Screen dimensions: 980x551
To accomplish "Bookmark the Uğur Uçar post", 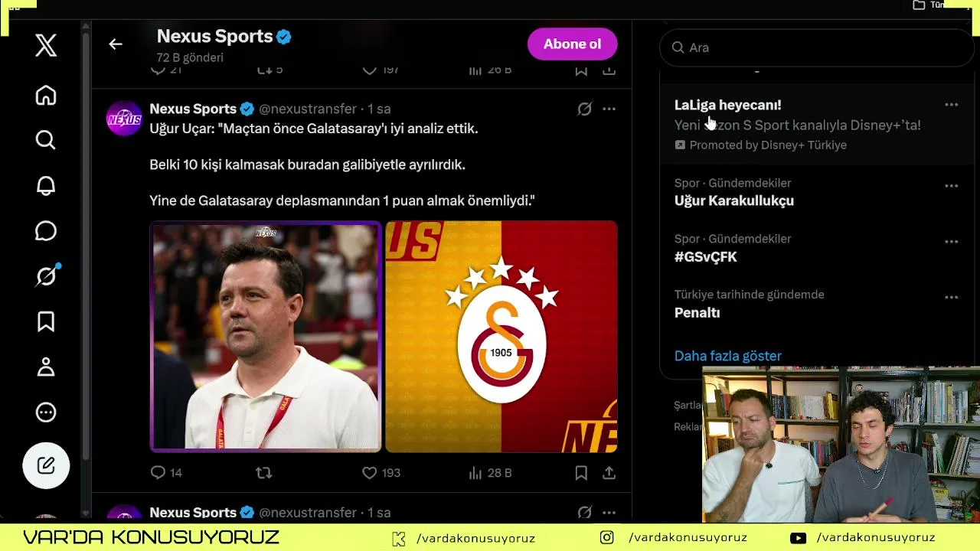I will (581, 473).
